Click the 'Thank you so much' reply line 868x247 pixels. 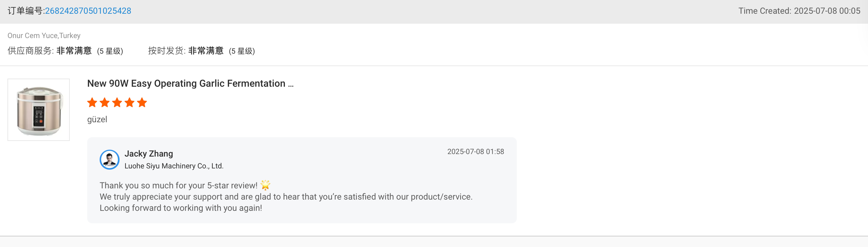click(x=178, y=185)
